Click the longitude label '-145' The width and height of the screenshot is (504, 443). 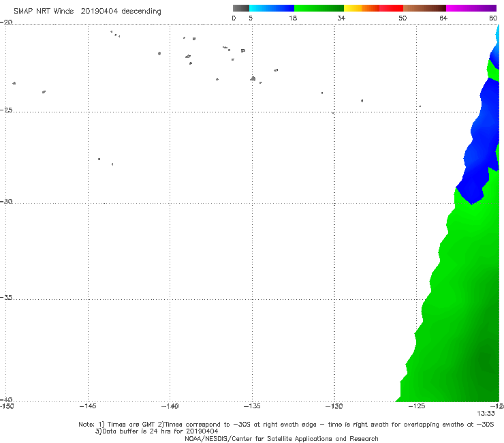(88, 406)
